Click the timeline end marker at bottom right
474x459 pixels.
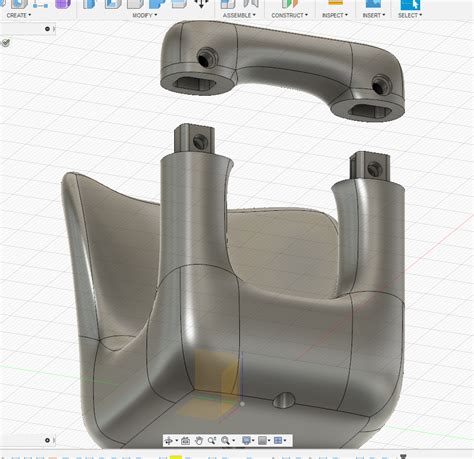pyautogui.click(x=403, y=457)
